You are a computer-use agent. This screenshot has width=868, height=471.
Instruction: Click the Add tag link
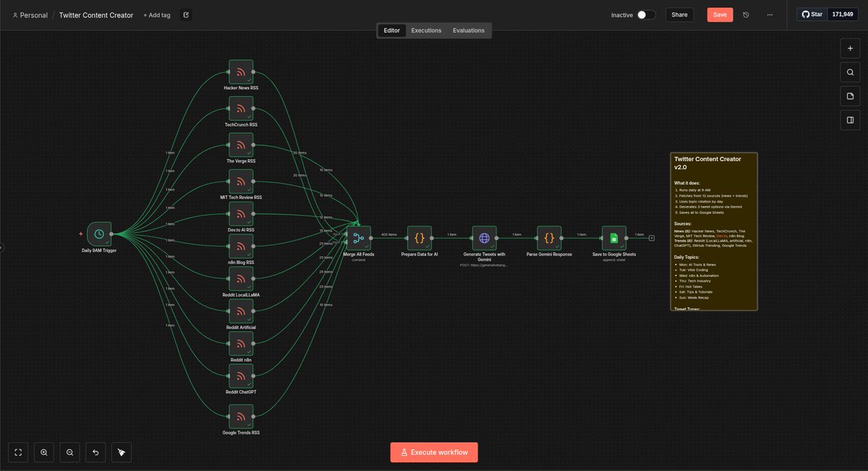click(x=157, y=14)
